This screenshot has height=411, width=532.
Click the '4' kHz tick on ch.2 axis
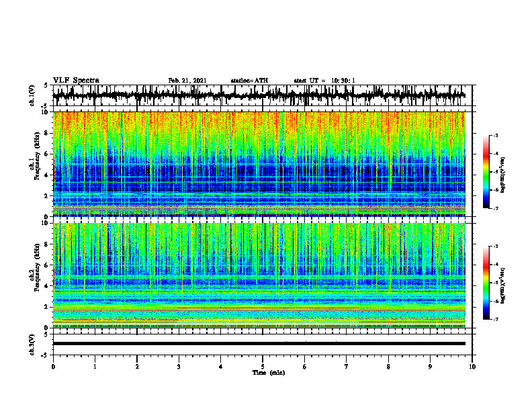[47, 286]
